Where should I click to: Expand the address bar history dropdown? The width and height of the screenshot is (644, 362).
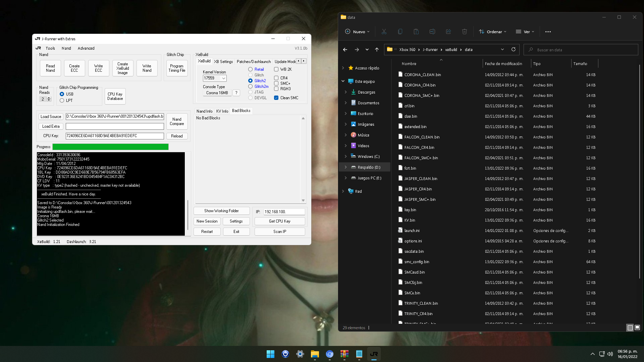pos(502,50)
